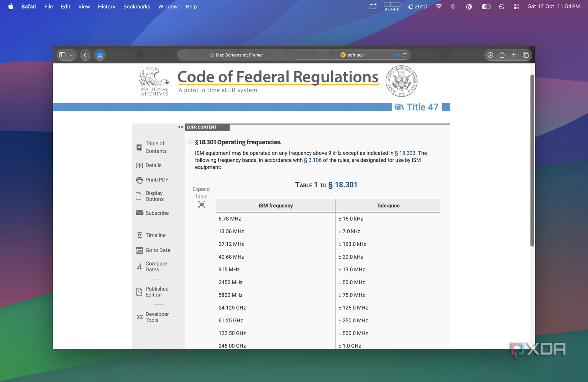Viewport: 588px width, 382px height.
Task: Show tab overview icon
Action: coord(525,55)
